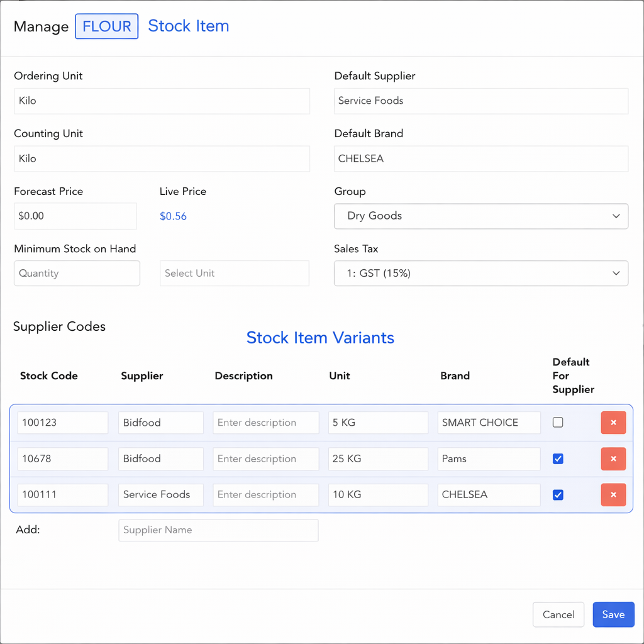
Task: Click the CHELSEA brand field in table
Action: (489, 494)
